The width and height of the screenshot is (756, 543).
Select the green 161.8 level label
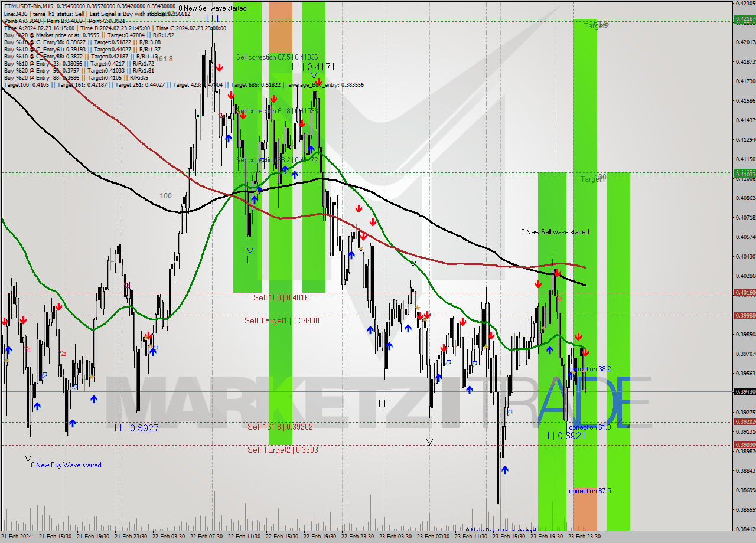click(x=164, y=59)
